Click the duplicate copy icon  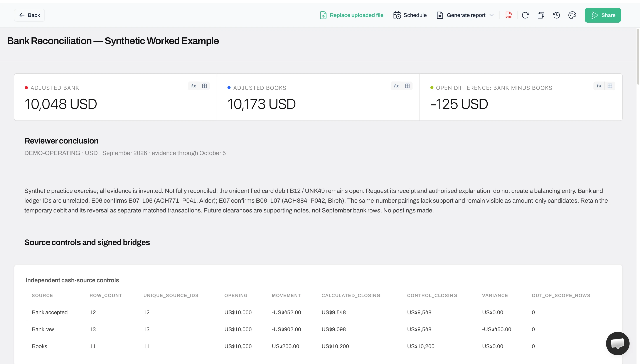(x=541, y=15)
